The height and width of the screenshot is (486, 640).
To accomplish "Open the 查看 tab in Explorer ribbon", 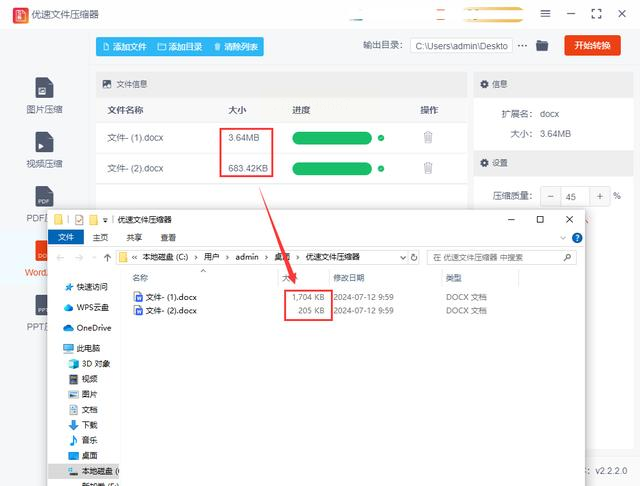I will 168,237.
